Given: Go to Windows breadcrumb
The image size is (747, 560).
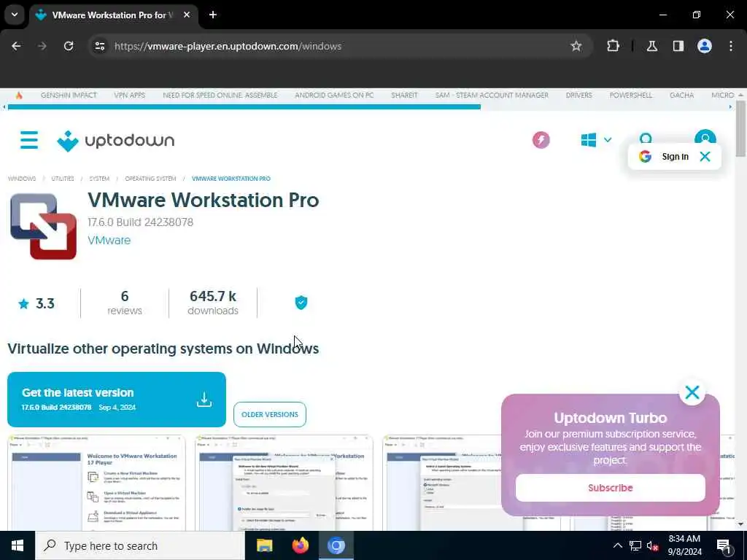Looking at the screenshot, I should pyautogui.click(x=22, y=179).
